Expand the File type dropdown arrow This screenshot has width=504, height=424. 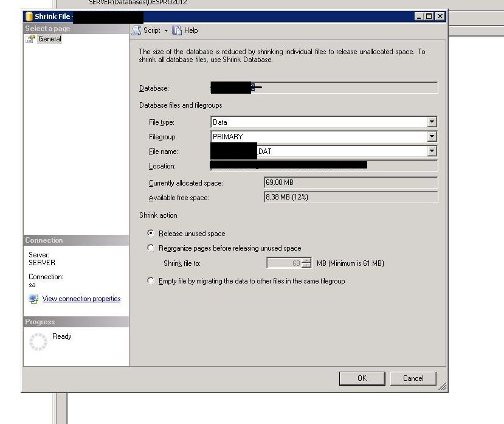click(432, 122)
